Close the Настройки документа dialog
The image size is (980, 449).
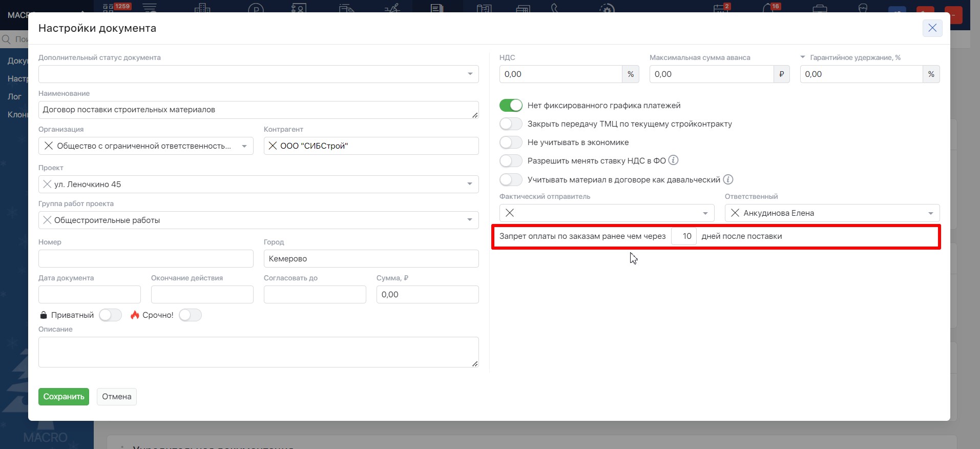tap(932, 28)
